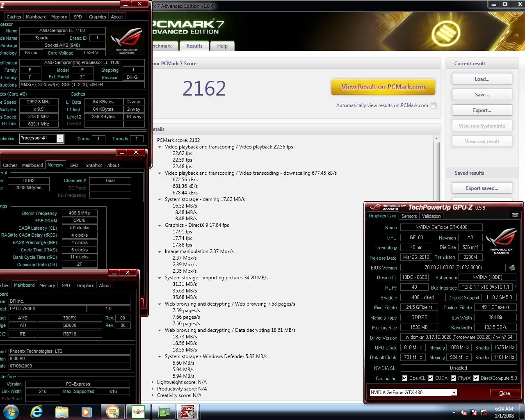Screen dimensions: 525x420
Task: Click the View raw SystemInfo button
Action: pos(482,126)
